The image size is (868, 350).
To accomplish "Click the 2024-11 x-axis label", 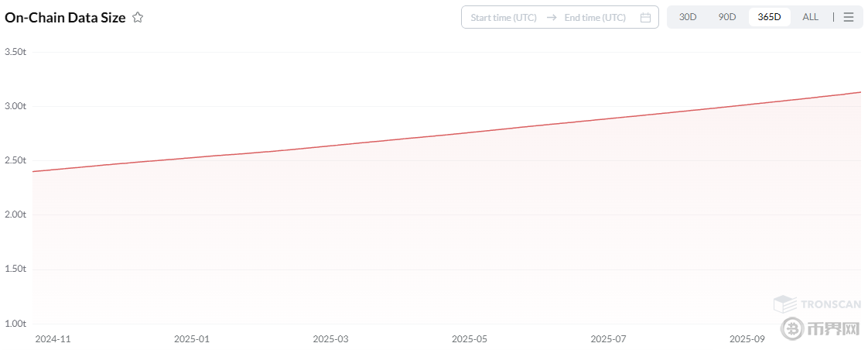I will [53, 339].
